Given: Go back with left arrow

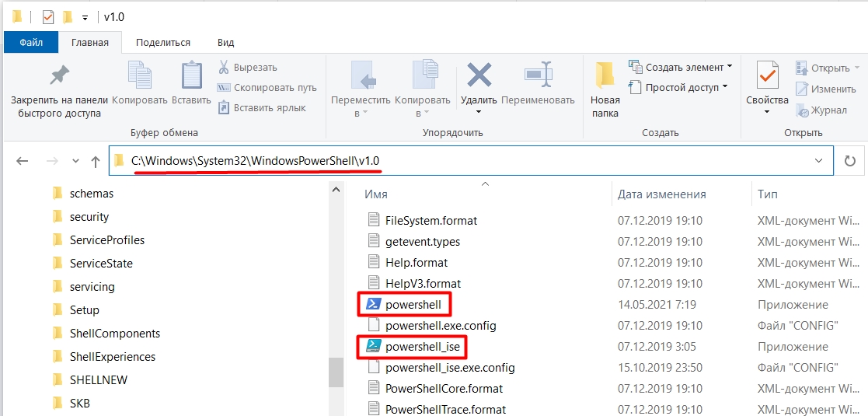Looking at the screenshot, I should pos(22,161).
